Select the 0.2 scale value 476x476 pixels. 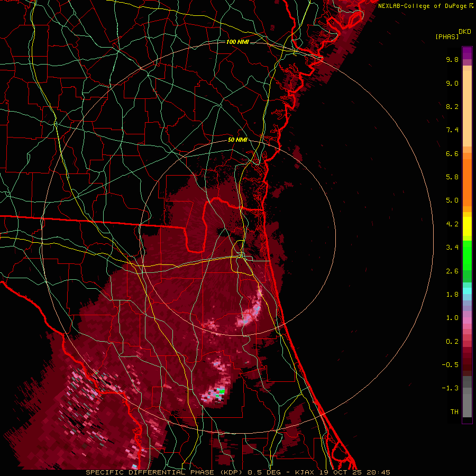click(452, 342)
